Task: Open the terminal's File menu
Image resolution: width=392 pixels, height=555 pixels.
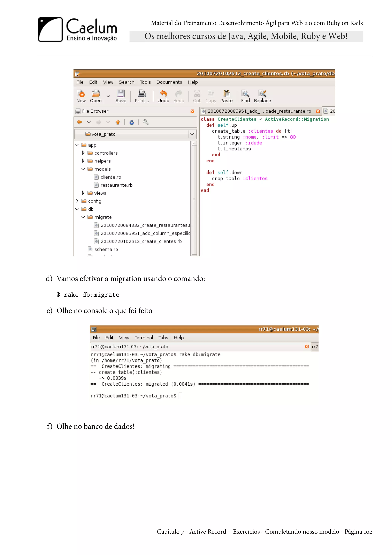Action: [96, 338]
